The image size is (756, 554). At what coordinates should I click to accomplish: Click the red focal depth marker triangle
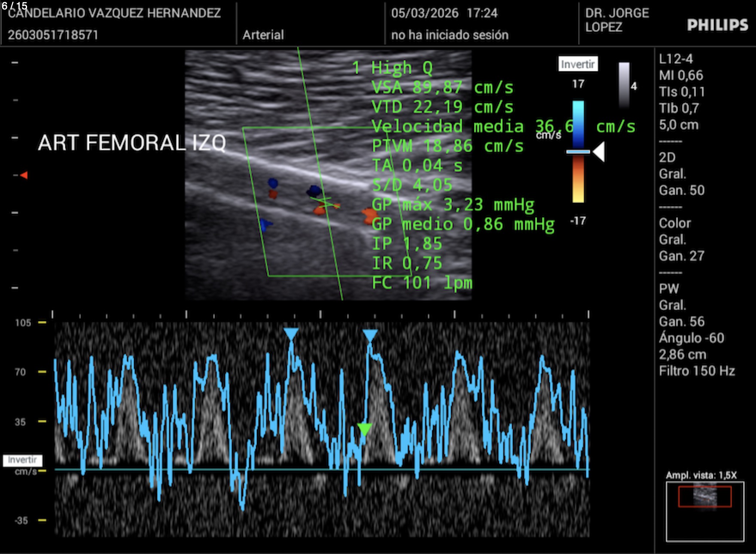(24, 175)
